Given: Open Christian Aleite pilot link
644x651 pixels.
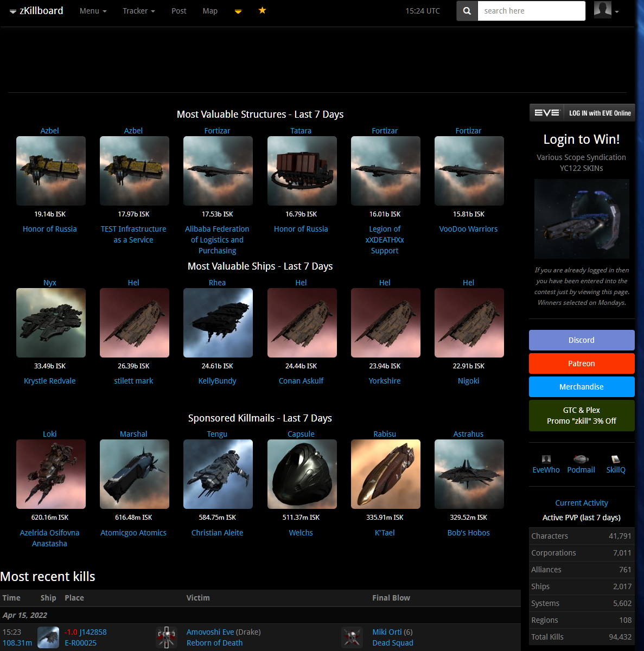Looking at the screenshot, I should tap(217, 533).
